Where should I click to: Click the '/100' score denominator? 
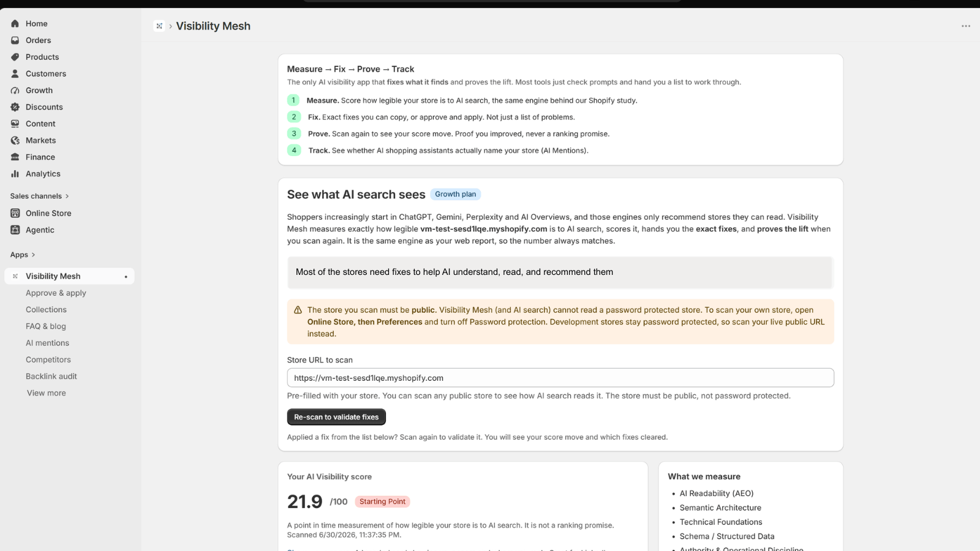[x=339, y=502]
